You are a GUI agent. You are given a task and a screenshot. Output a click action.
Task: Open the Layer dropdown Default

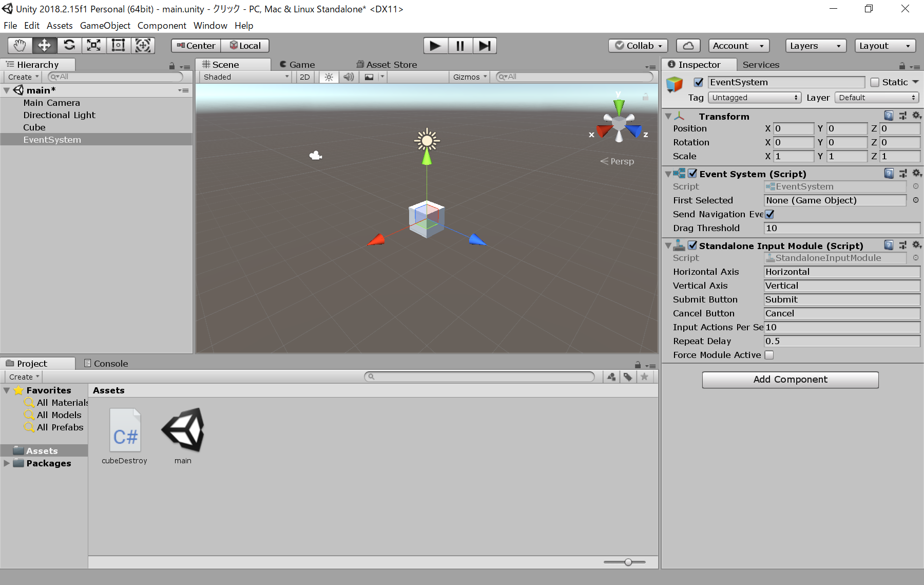877,98
